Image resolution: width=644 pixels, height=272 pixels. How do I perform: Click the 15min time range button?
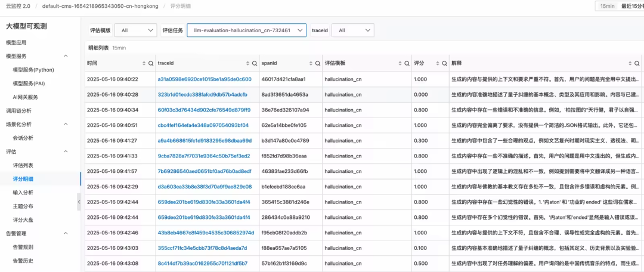(x=607, y=5)
